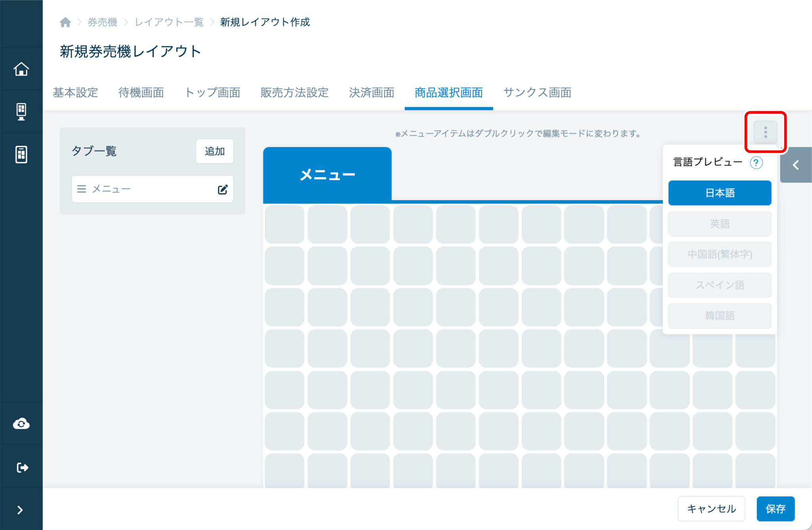This screenshot has width=812, height=530.
Task: Expand the sidebar with the bottom chevron
Action: pos(20,510)
